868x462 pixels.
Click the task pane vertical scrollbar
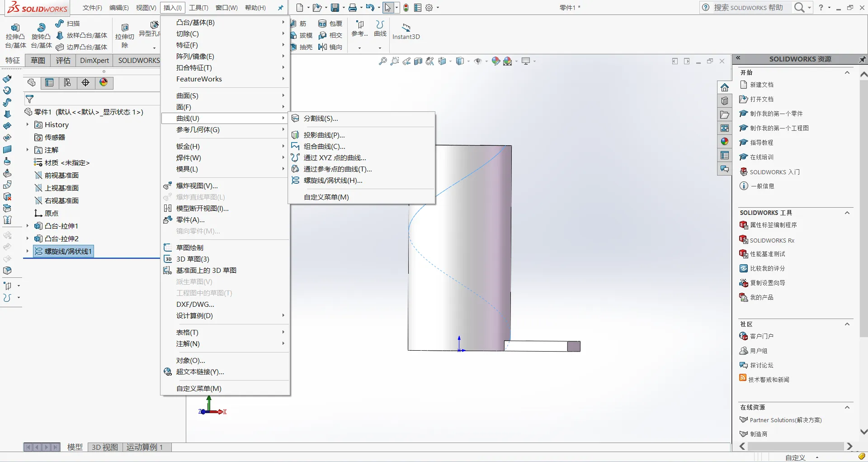tap(863, 208)
